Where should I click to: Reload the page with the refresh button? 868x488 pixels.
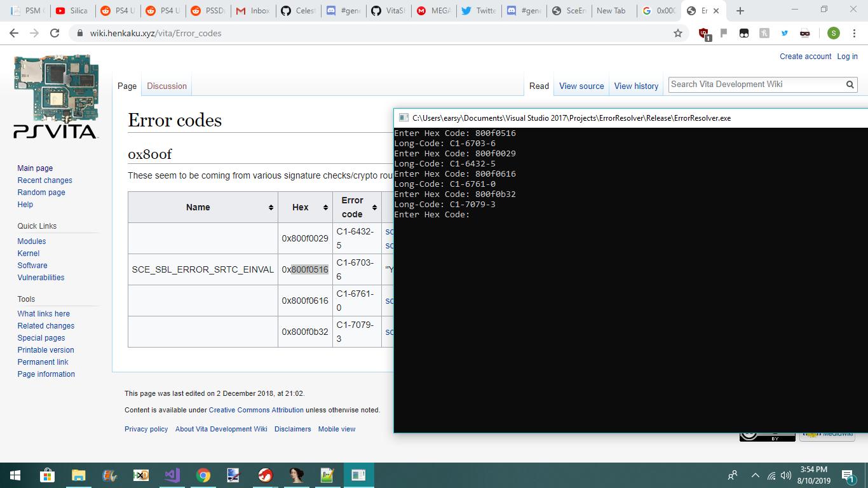coord(55,33)
